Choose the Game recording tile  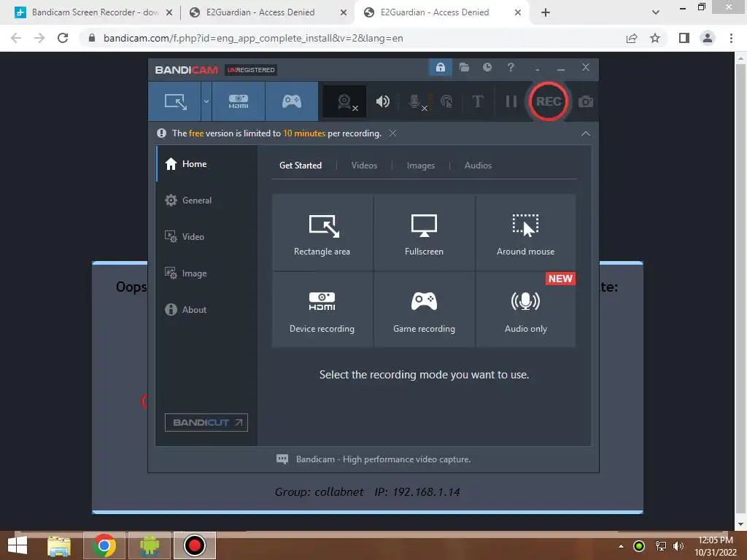pos(424,309)
